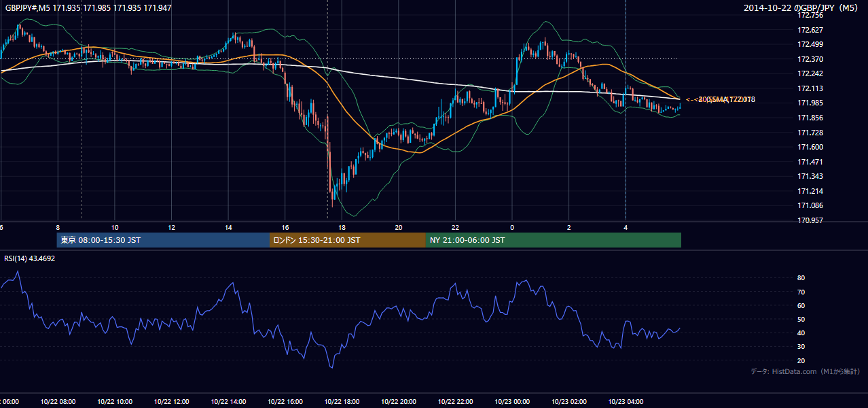Click RSI axis level 20

click(801, 360)
